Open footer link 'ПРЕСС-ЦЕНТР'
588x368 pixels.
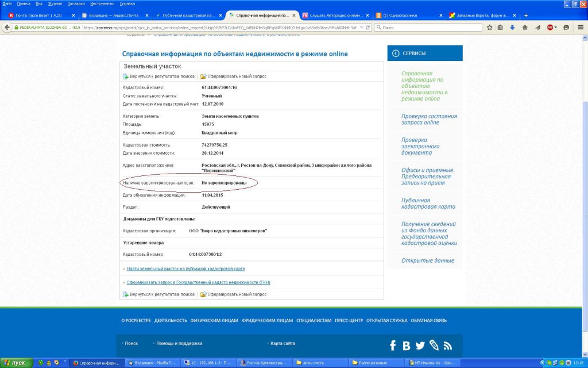click(349, 321)
